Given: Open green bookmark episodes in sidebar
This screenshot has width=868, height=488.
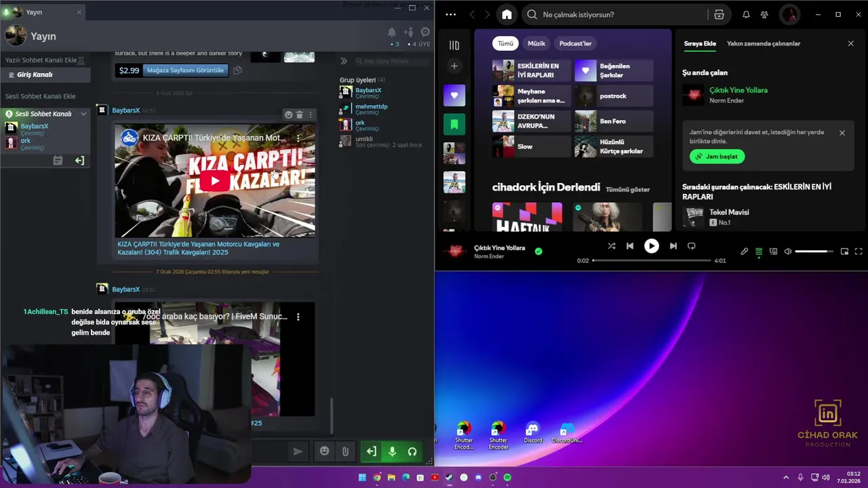Looking at the screenshot, I should tap(454, 125).
